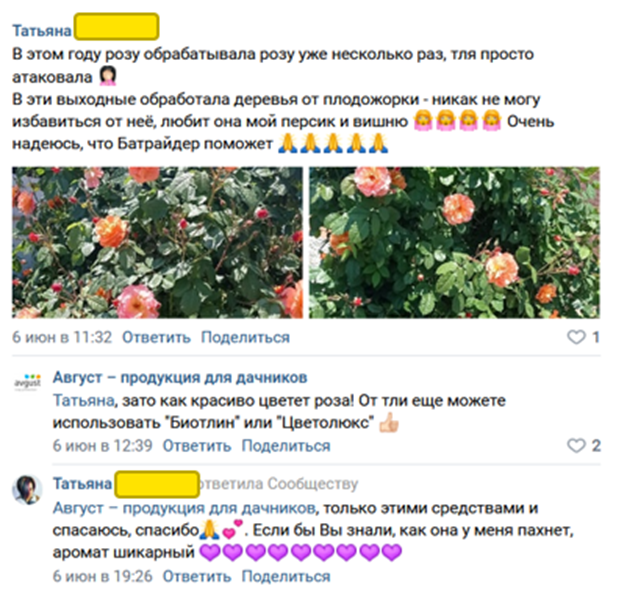Reply to the 11:32 comment
The image size is (627, 597).
(156, 337)
